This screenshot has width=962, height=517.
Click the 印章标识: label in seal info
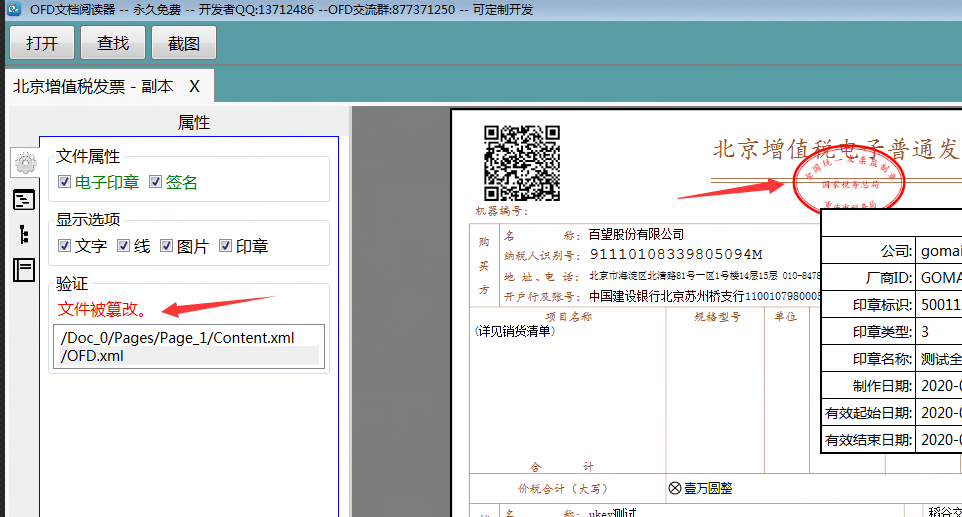[882, 305]
